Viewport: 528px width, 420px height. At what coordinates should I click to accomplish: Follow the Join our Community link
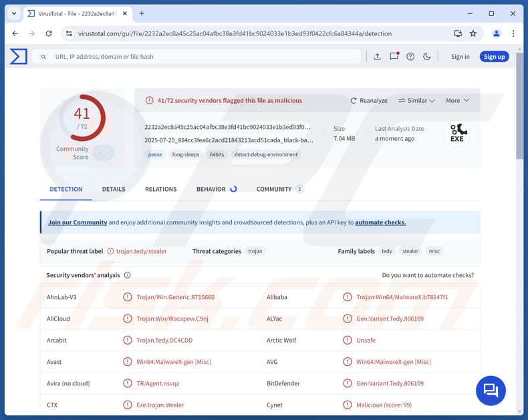(78, 222)
